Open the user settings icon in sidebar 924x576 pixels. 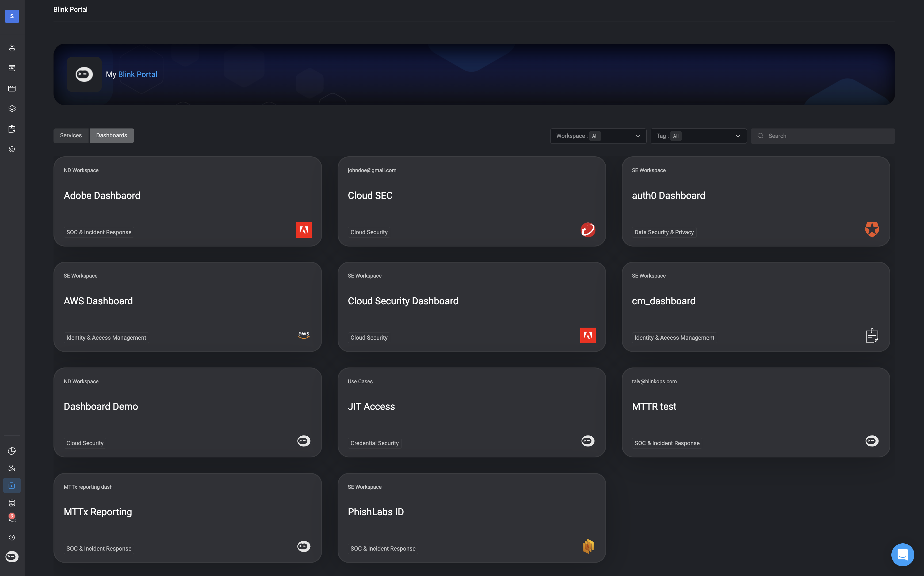click(12, 468)
